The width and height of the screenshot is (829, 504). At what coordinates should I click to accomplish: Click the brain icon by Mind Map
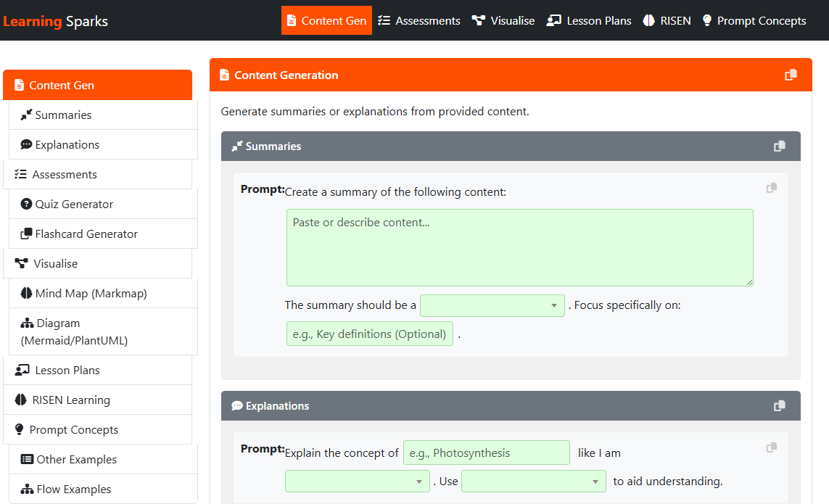coord(26,293)
